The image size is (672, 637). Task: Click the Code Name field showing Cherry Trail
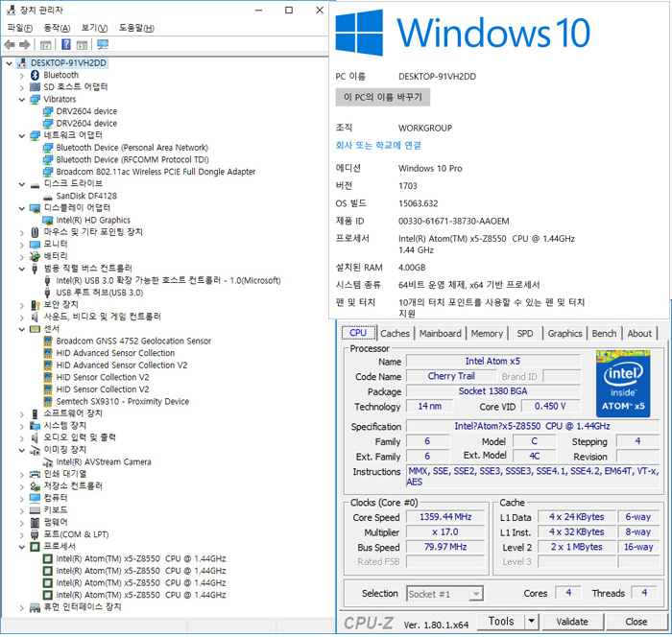[451, 376]
